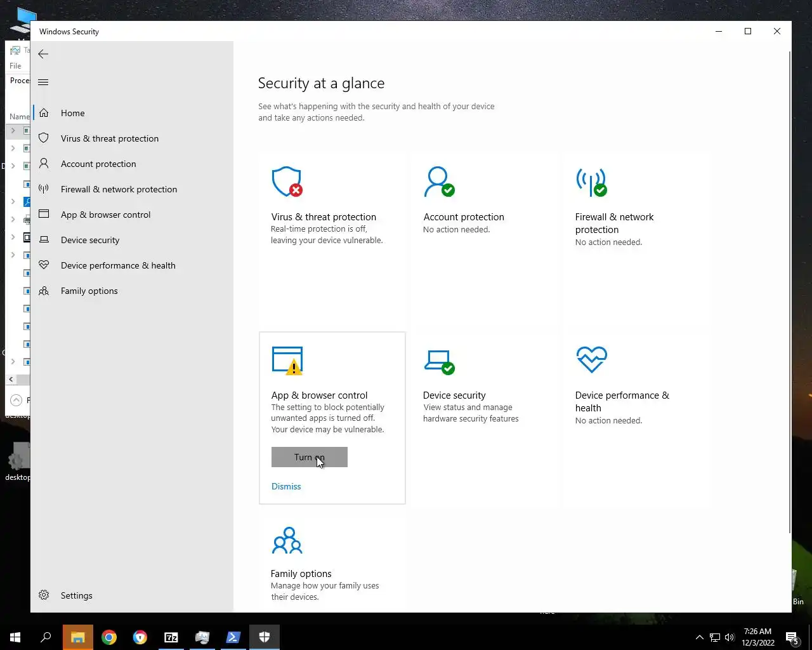The width and height of the screenshot is (812, 650).
Task: Open the Device security tile title
Action: [454, 395]
